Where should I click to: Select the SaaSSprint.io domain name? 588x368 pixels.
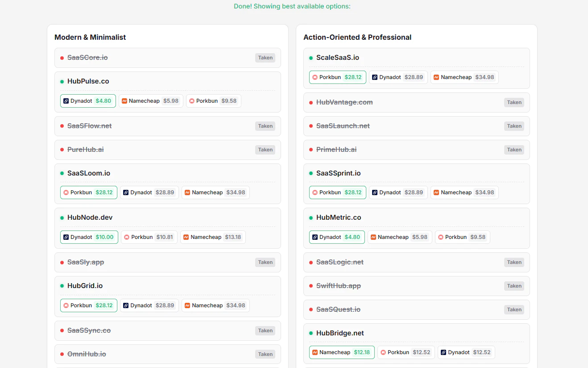tap(339, 173)
